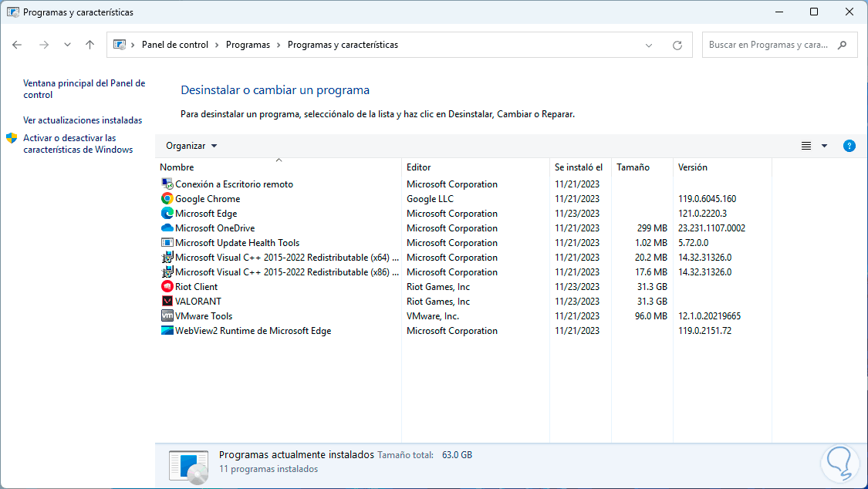The width and height of the screenshot is (868, 489).
Task: Open Ventana principal del Panel de control
Action: [84, 89]
